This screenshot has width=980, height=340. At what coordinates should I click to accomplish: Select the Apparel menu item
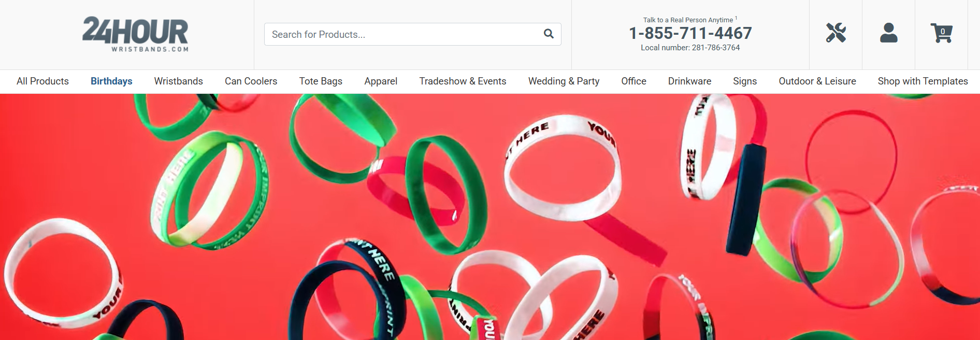(381, 81)
